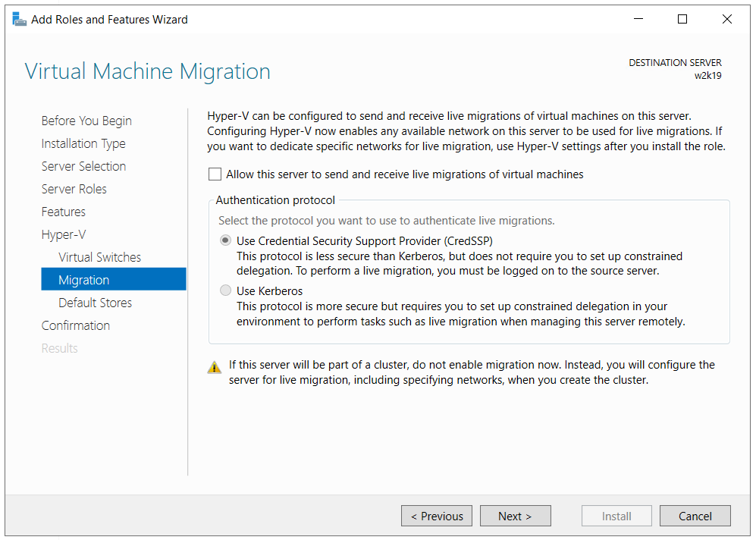Screen dimensions: 756x540
Task: Open the Virtual Switches sub-page
Action: pos(99,257)
